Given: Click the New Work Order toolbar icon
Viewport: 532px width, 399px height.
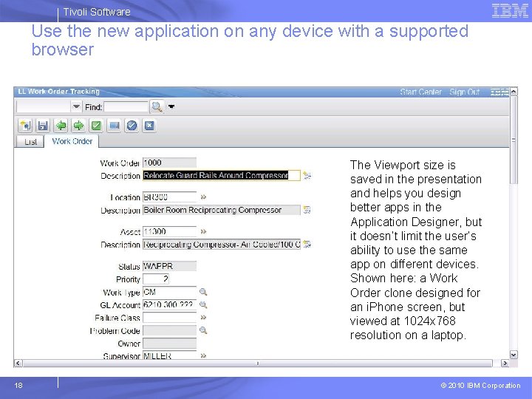Looking at the screenshot, I should (x=25, y=126).
